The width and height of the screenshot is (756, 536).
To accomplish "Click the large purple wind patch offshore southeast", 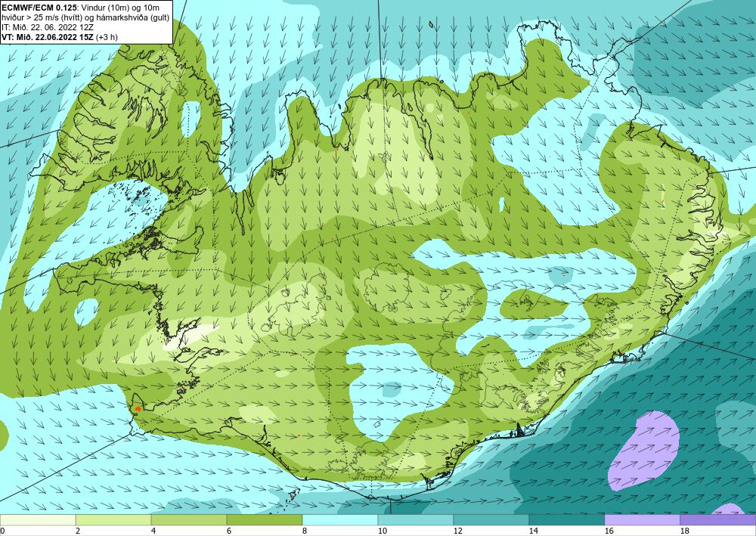I will (645, 452).
